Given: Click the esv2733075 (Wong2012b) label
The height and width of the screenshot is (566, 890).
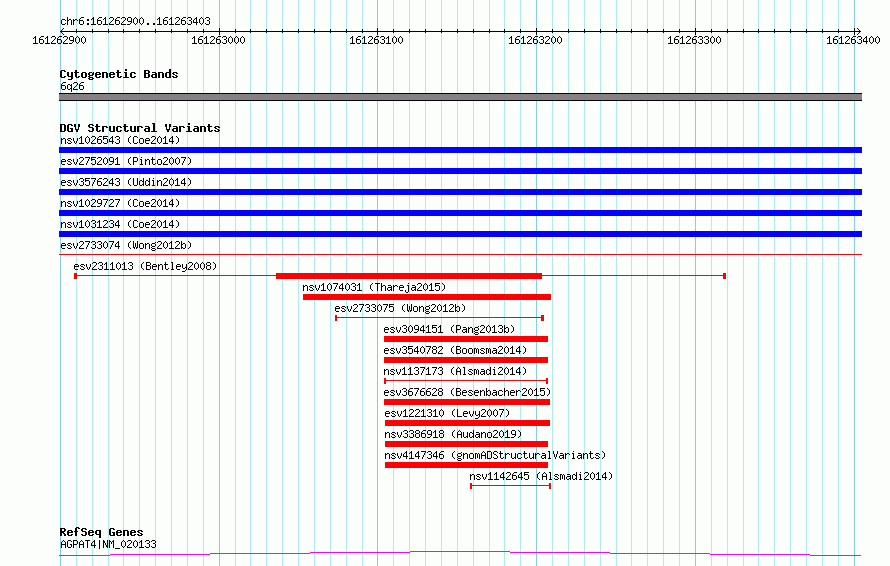Looking at the screenshot, I should (400, 308).
